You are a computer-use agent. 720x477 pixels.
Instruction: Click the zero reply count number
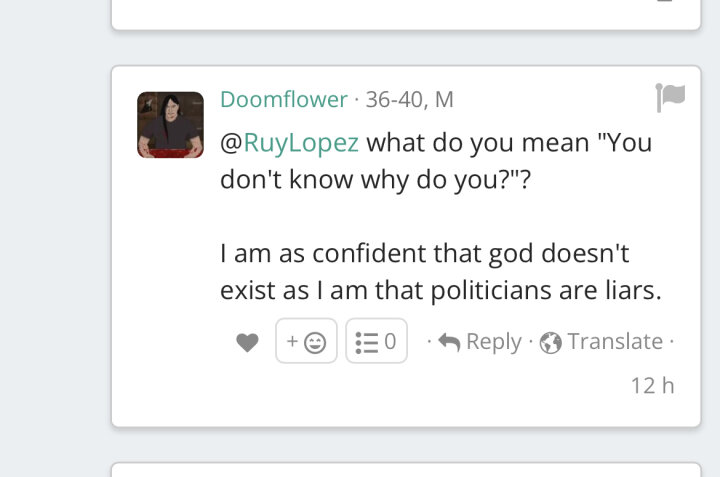(390, 342)
